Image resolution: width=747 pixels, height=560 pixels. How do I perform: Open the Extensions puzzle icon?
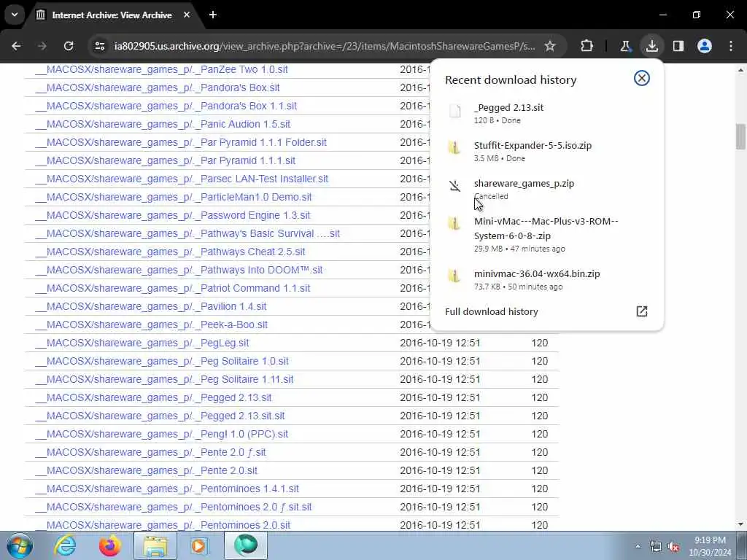587,46
